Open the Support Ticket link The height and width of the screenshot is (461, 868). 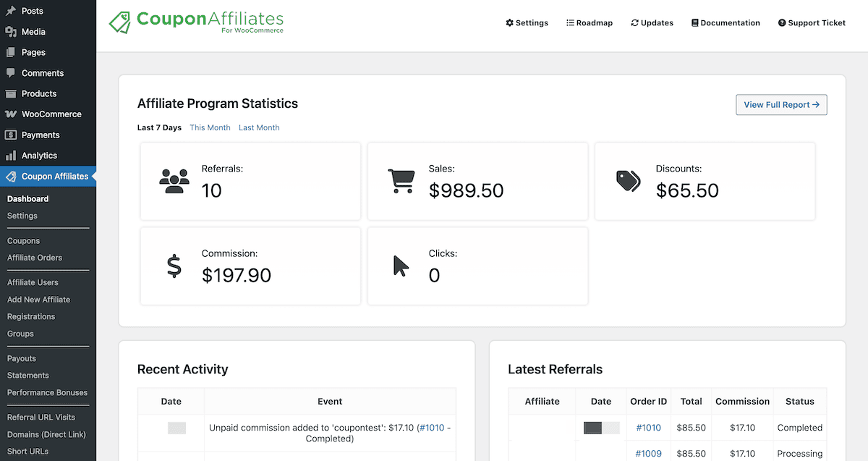pyautogui.click(x=812, y=22)
